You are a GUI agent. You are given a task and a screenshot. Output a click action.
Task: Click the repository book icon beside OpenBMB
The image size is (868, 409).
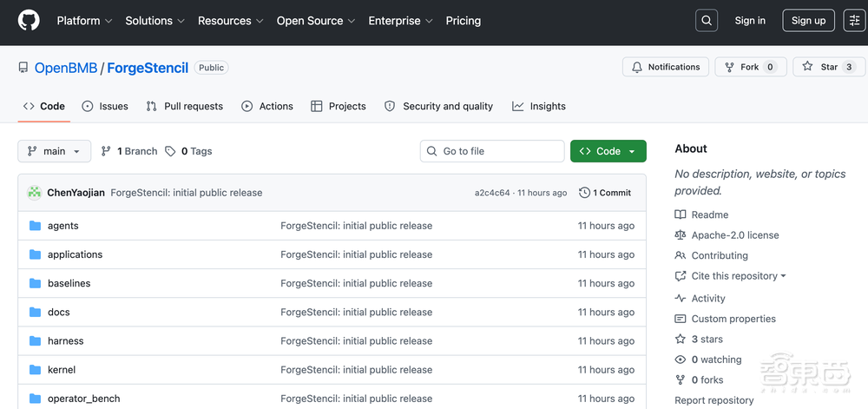tap(23, 68)
